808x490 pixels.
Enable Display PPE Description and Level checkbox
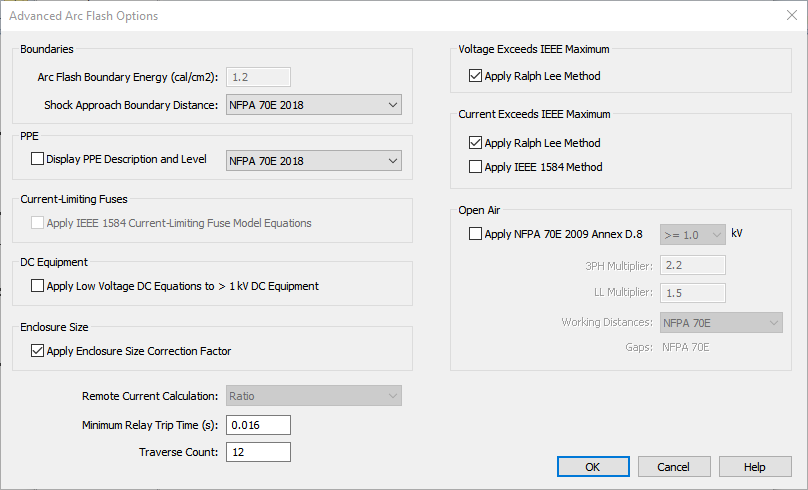38,159
